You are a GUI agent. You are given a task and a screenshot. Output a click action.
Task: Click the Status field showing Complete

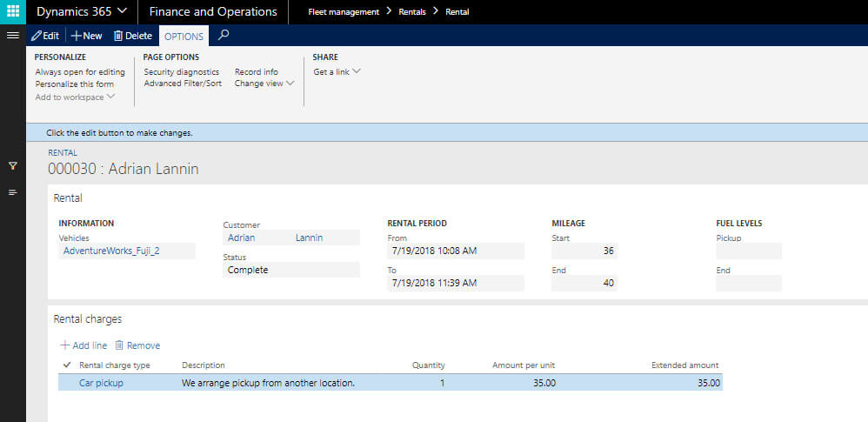tap(291, 270)
